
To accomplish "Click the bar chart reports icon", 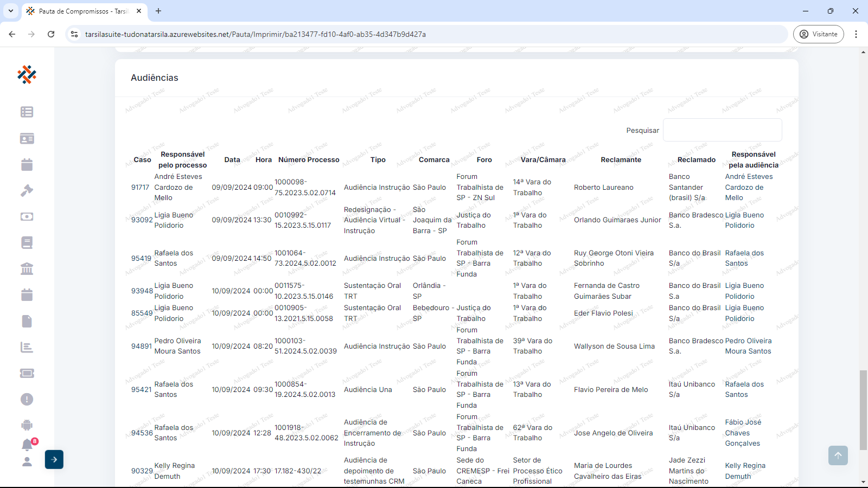I will [27, 347].
